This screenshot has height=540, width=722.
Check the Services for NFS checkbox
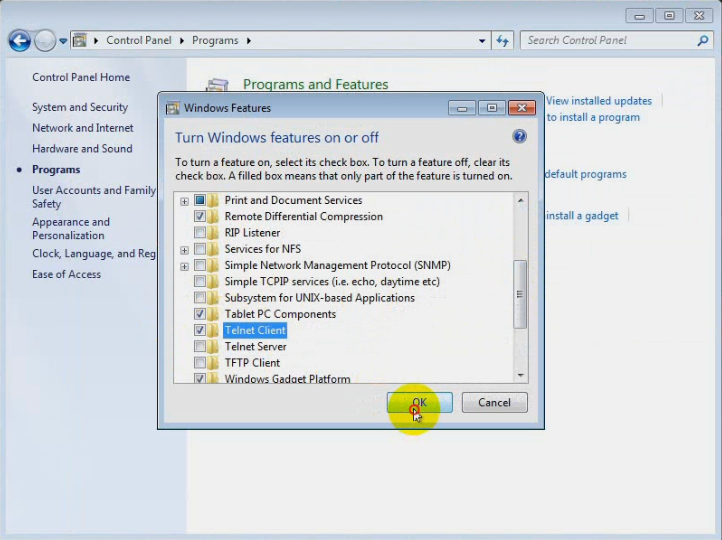[200, 249]
